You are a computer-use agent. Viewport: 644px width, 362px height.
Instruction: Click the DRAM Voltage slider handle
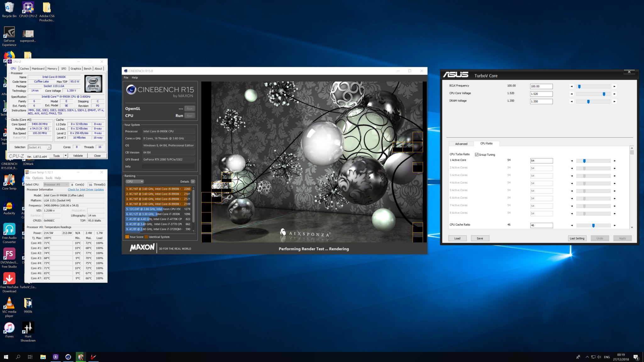(588, 101)
